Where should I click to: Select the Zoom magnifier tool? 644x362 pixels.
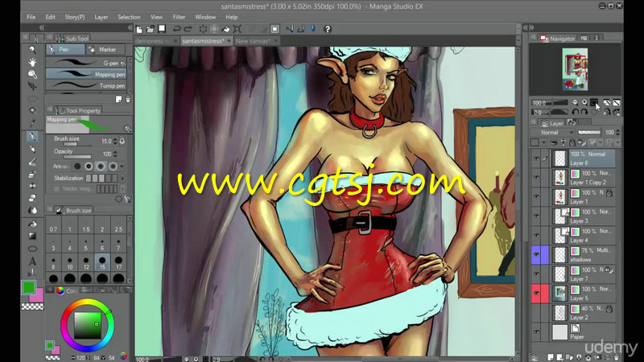coord(32,50)
